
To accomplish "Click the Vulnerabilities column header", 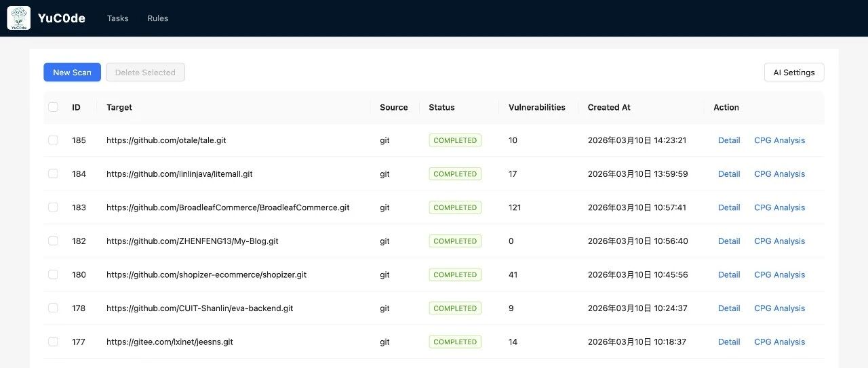I will click(537, 107).
